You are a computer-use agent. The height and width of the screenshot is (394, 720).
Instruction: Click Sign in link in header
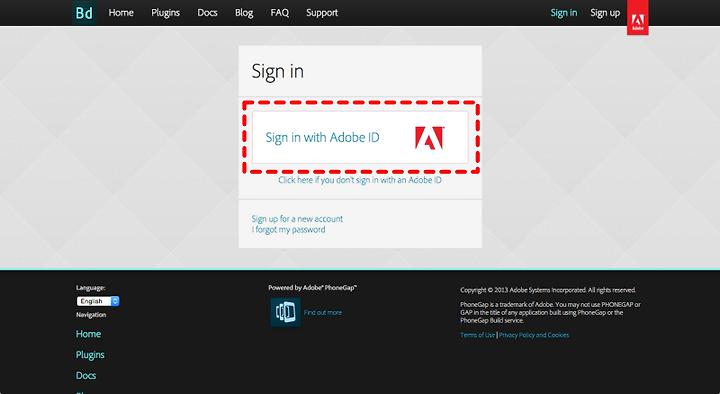(564, 13)
